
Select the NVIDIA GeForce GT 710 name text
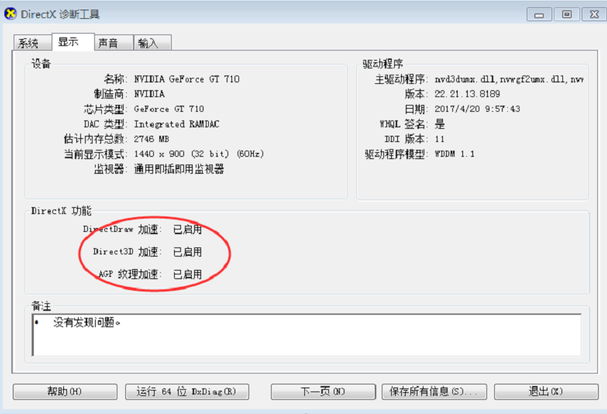click(x=187, y=79)
